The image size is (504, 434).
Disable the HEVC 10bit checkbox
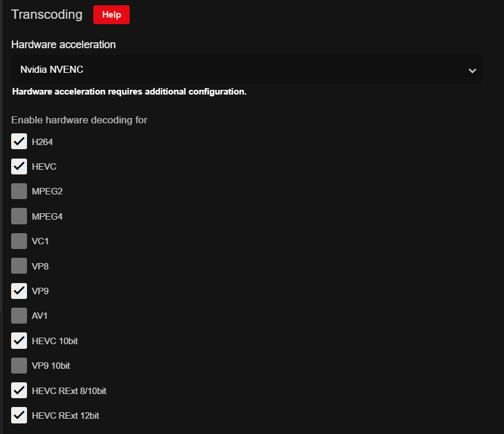(19, 341)
